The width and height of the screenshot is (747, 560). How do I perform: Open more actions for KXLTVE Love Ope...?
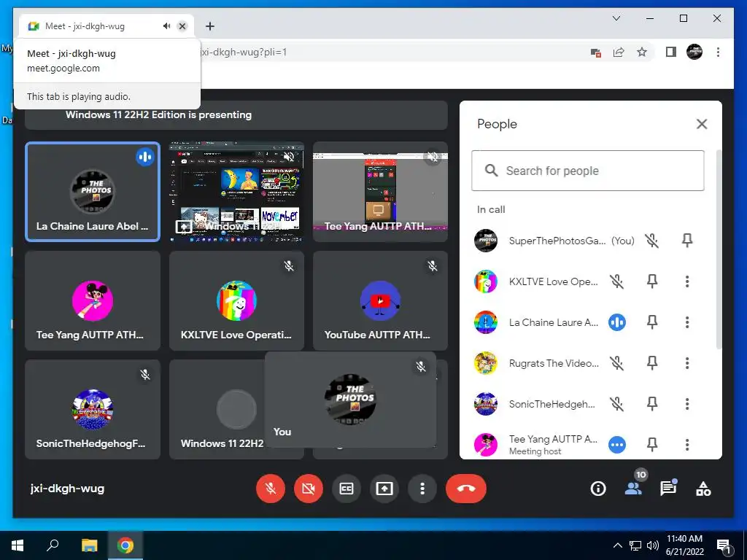point(687,281)
